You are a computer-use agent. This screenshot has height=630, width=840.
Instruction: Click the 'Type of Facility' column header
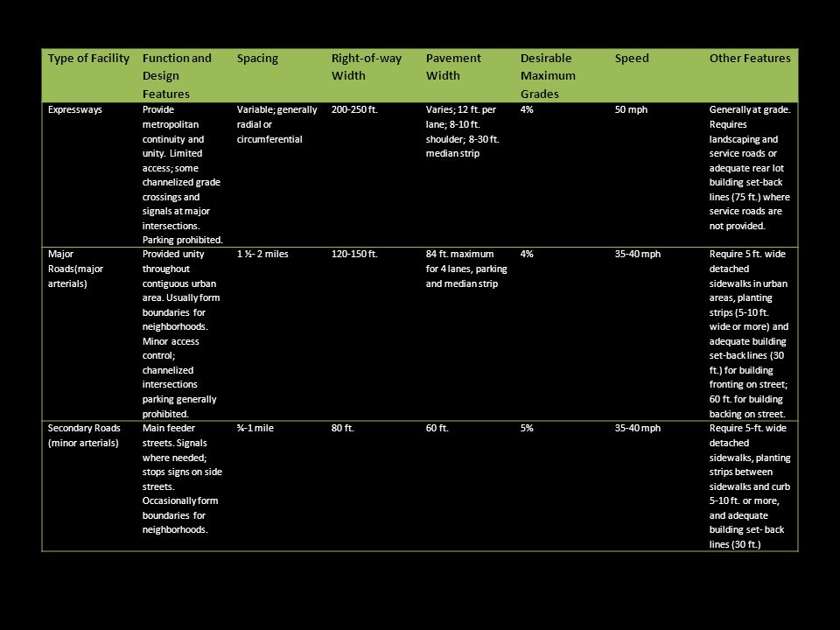[x=88, y=59]
